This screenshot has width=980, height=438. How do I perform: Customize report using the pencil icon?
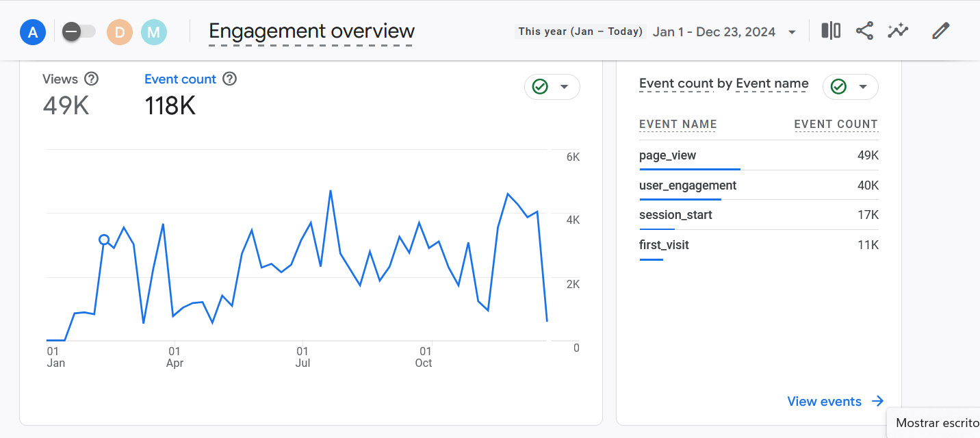[941, 31]
